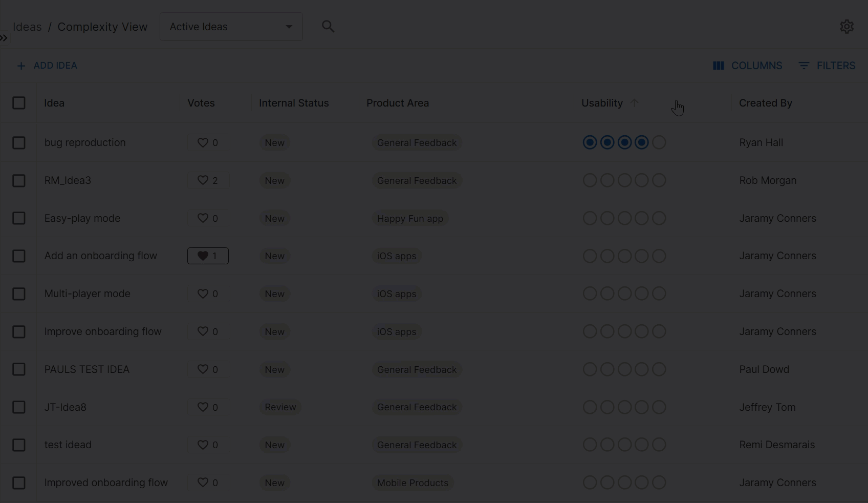This screenshot has height=503, width=868.
Task: Set bug reproduction usability to five
Action: [659, 142]
